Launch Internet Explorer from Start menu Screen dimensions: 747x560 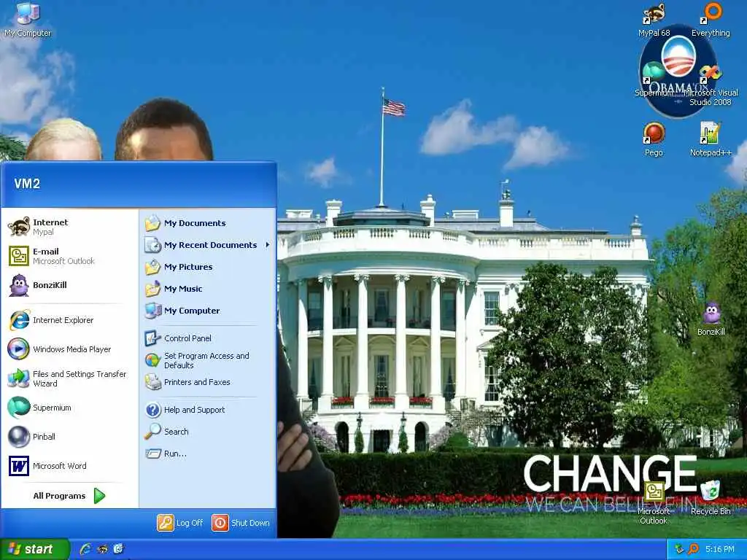point(69,321)
